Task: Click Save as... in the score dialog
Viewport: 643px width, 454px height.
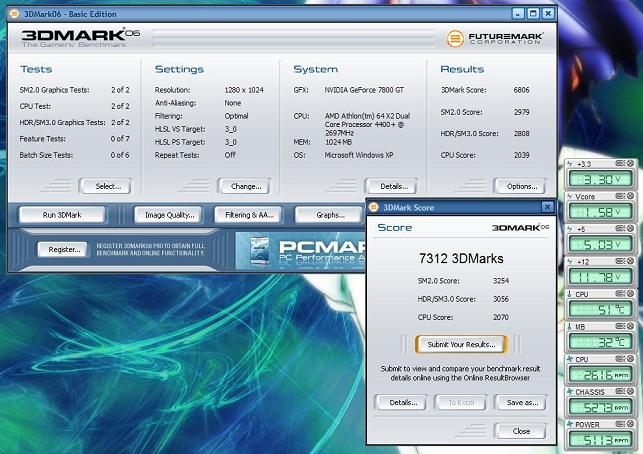Action: 521,402
